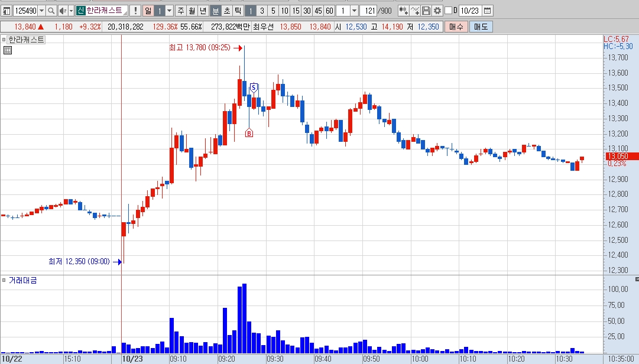Image resolution: width=639 pixels, height=364 pixels.
Task: Expand the dropdown arrow next to speaker
Action: tap(71, 11)
